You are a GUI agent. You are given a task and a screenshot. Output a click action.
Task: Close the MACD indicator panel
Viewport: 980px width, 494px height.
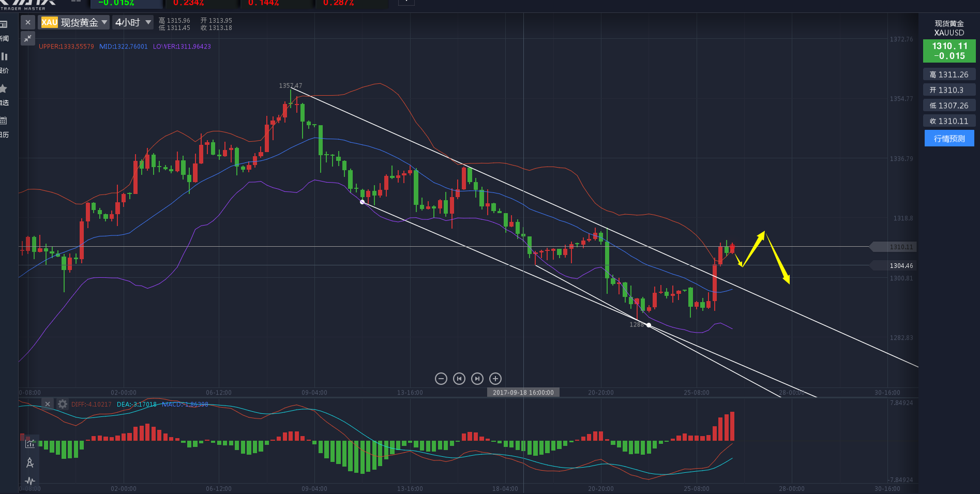pyautogui.click(x=48, y=404)
